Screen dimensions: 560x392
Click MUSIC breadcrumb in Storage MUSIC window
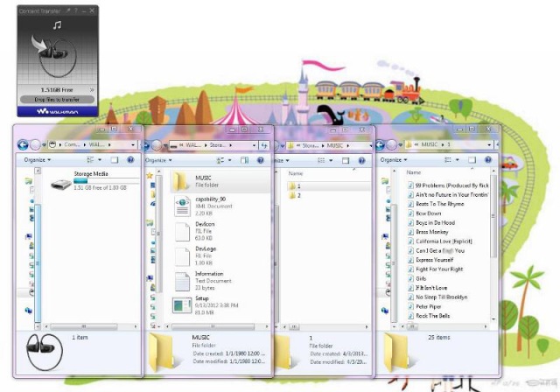coord(334,145)
